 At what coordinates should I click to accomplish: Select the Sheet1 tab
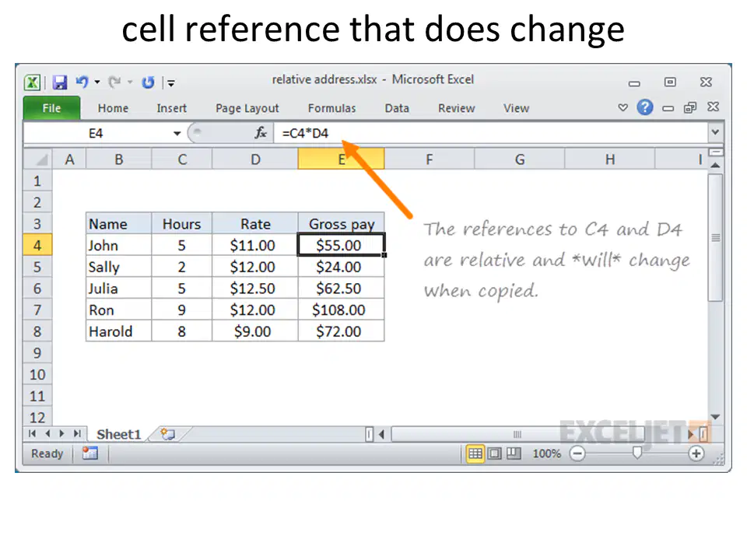coord(118,434)
